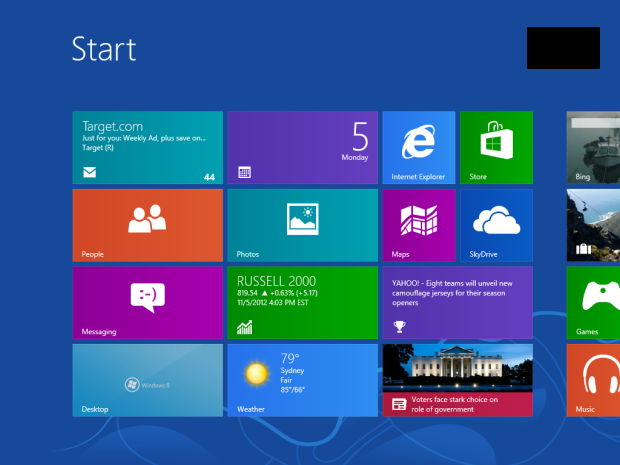
Task: Open the Travel tile with suitcase icon
Action: tap(593, 225)
